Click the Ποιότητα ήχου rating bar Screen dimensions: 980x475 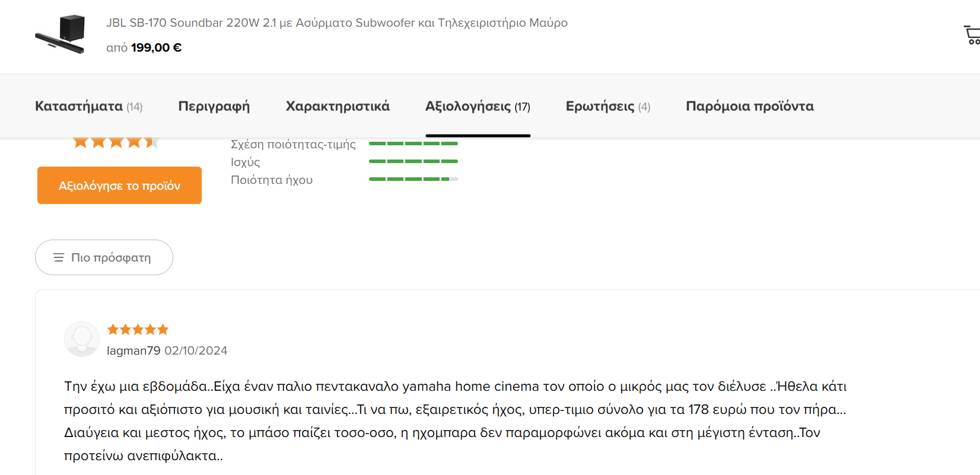coord(413,179)
